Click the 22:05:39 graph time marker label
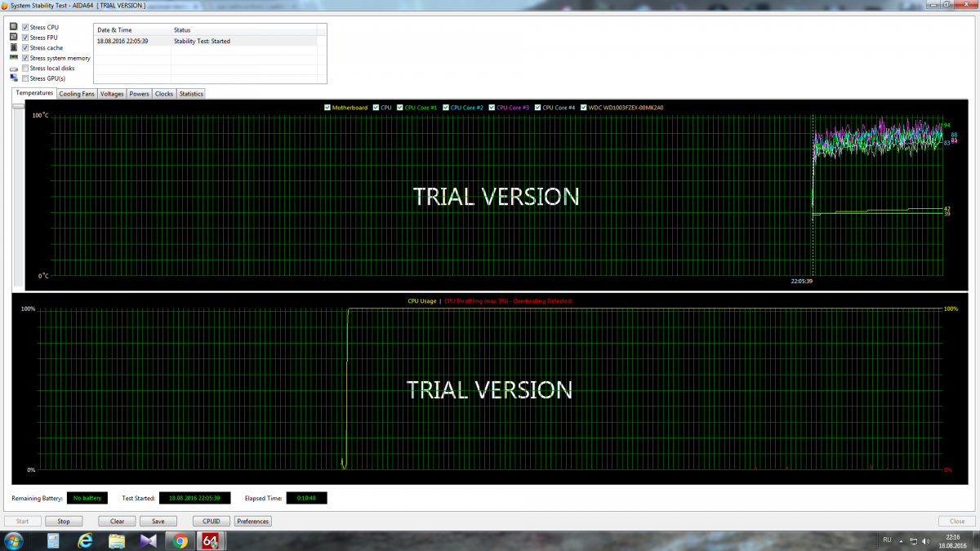Screen dimensions: 980x551 point(802,281)
